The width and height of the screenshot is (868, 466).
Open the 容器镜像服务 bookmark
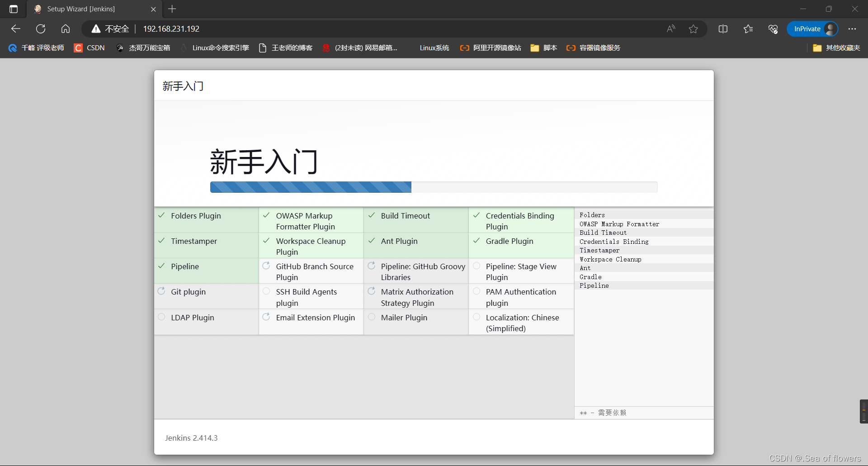(x=594, y=48)
